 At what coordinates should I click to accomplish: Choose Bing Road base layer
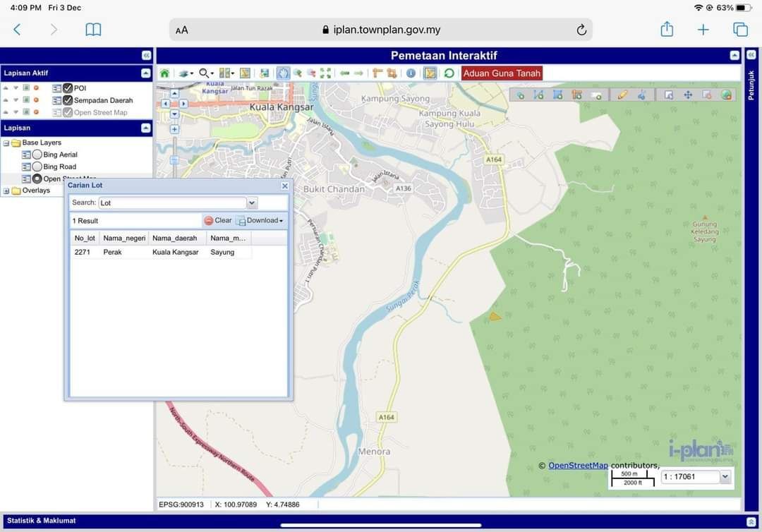click(37, 167)
